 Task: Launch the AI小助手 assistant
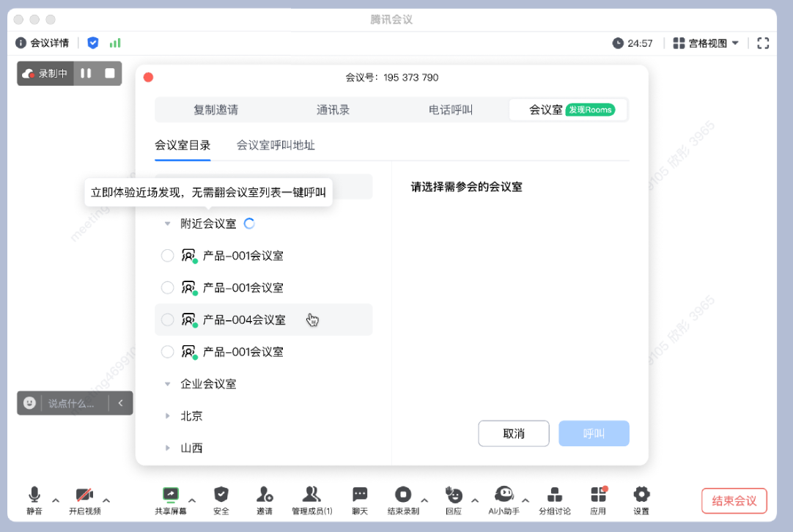tap(504, 500)
